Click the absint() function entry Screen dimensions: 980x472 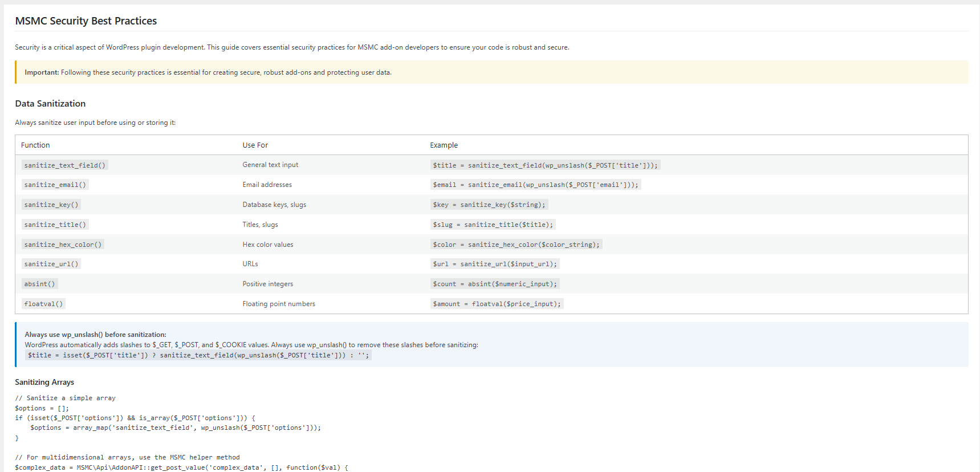40,284
